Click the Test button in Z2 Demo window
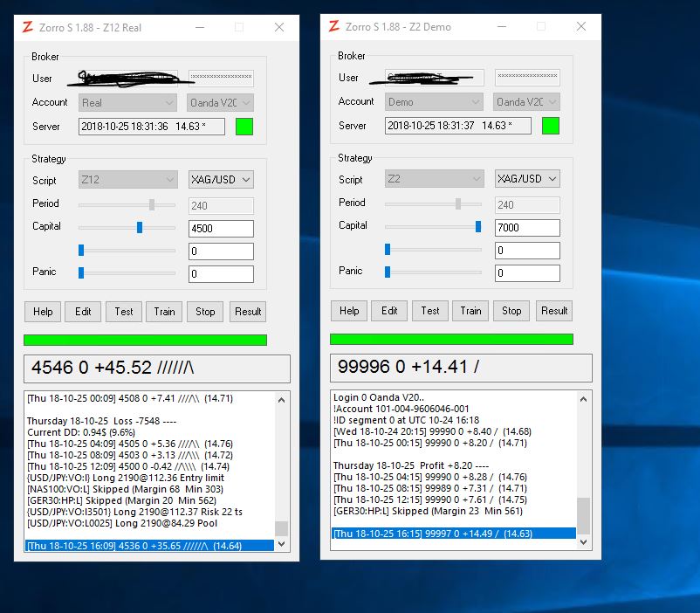The height and width of the screenshot is (613, 700). tap(430, 311)
